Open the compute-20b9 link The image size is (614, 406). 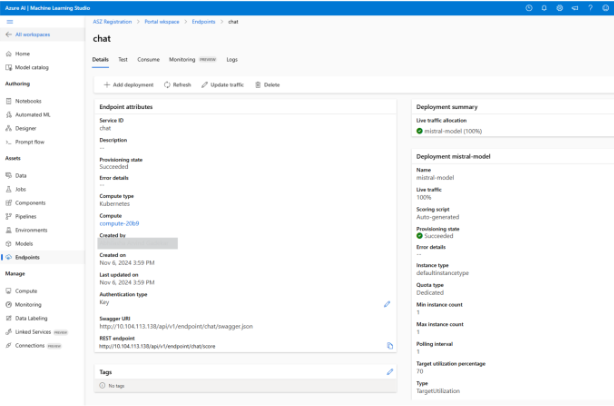coord(119,224)
